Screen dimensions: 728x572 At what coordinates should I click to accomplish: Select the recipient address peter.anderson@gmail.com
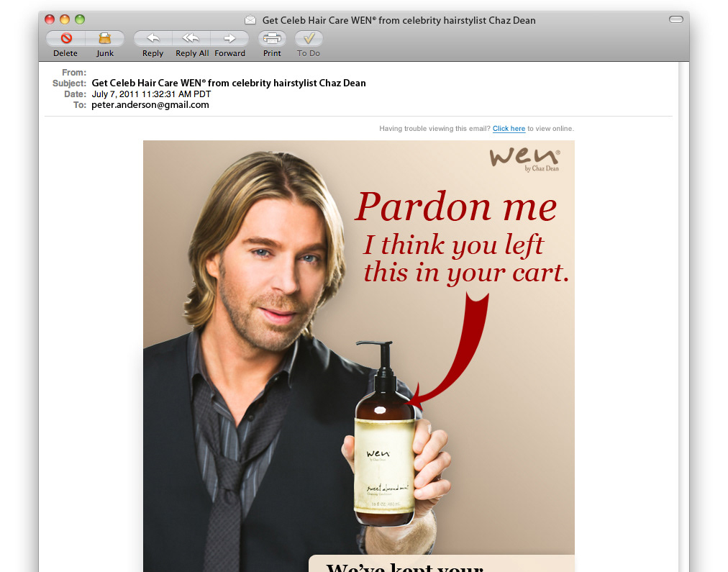click(150, 105)
